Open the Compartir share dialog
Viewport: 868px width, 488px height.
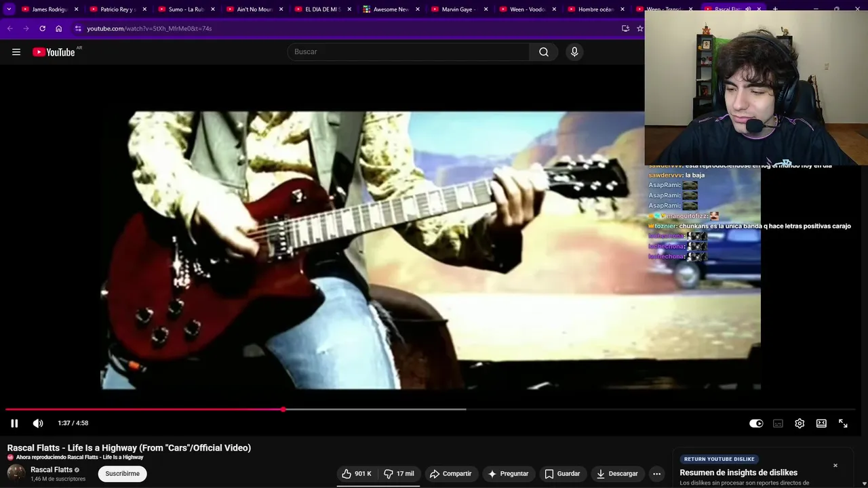coord(450,474)
